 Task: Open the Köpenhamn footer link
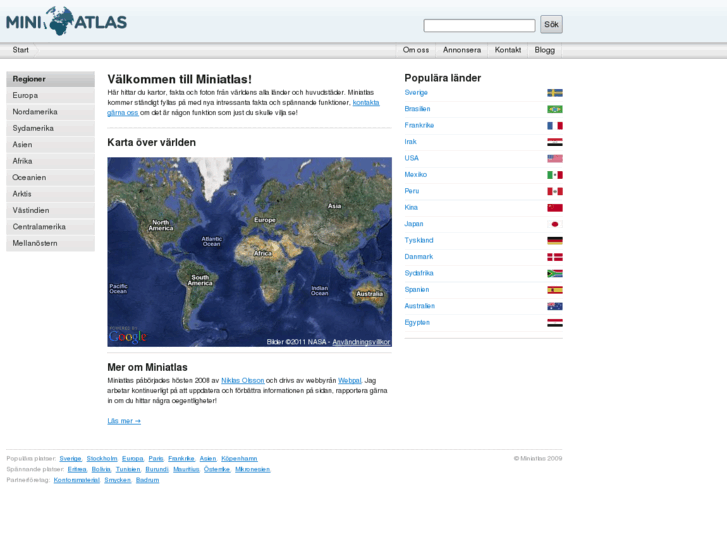point(239,459)
